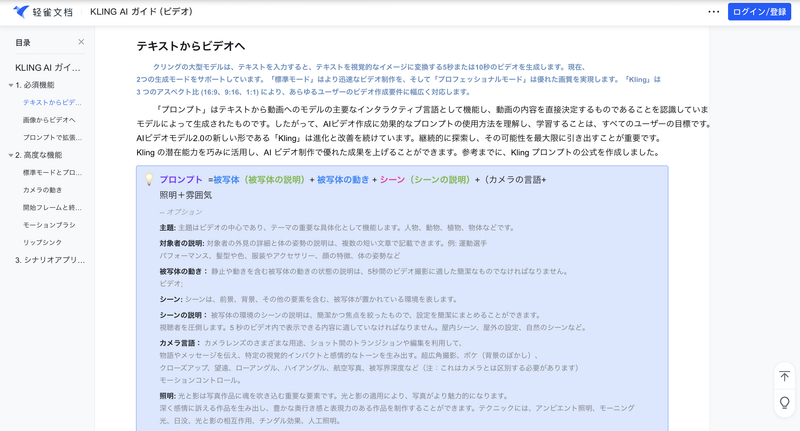Click the scroll-to-top arrow icon
This screenshot has width=800, height=431.
tap(784, 376)
